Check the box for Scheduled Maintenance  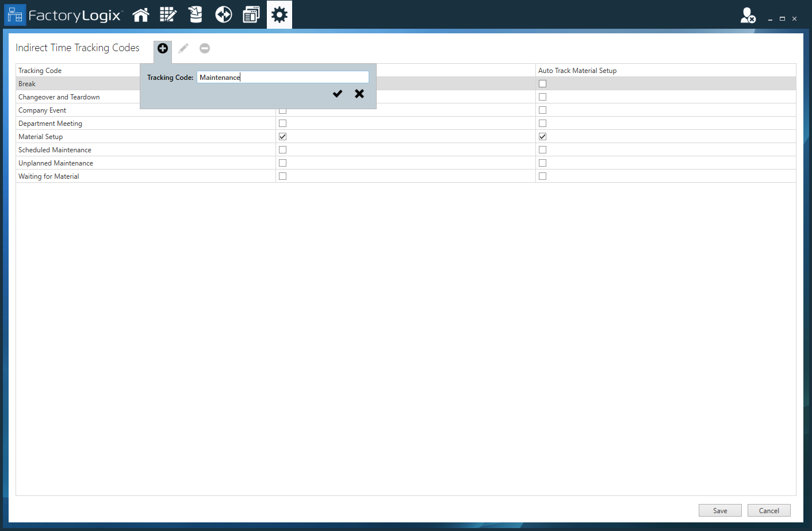[x=282, y=149]
